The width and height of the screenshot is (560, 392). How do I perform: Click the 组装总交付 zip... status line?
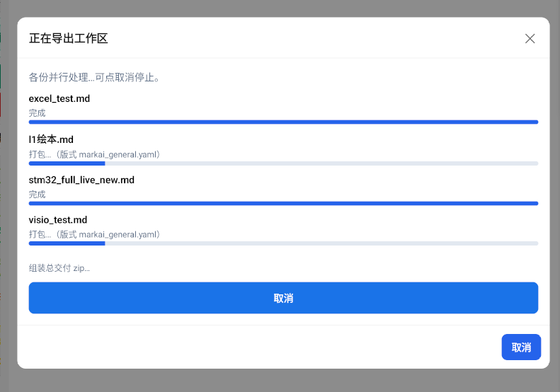coord(59,268)
